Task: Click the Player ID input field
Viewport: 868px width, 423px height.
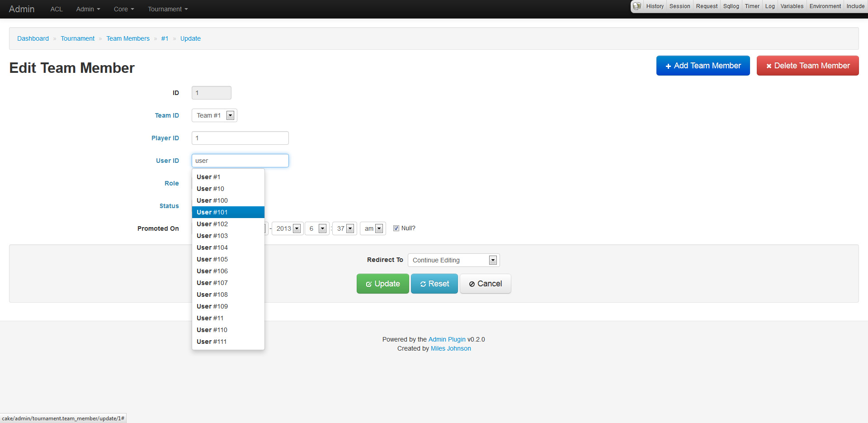Action: pos(240,138)
